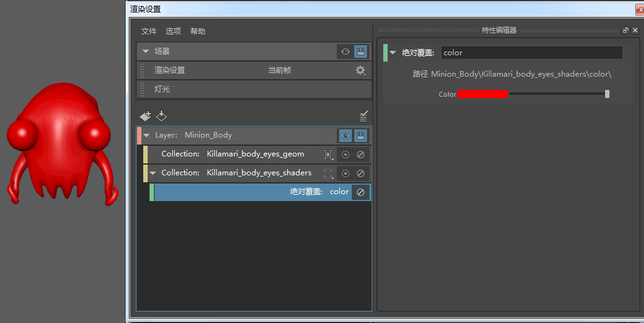The image size is (644, 323).
Task: Click the override path text Minion_Body\Killamari_body_eyes_shaders\color\
Action: point(521,74)
